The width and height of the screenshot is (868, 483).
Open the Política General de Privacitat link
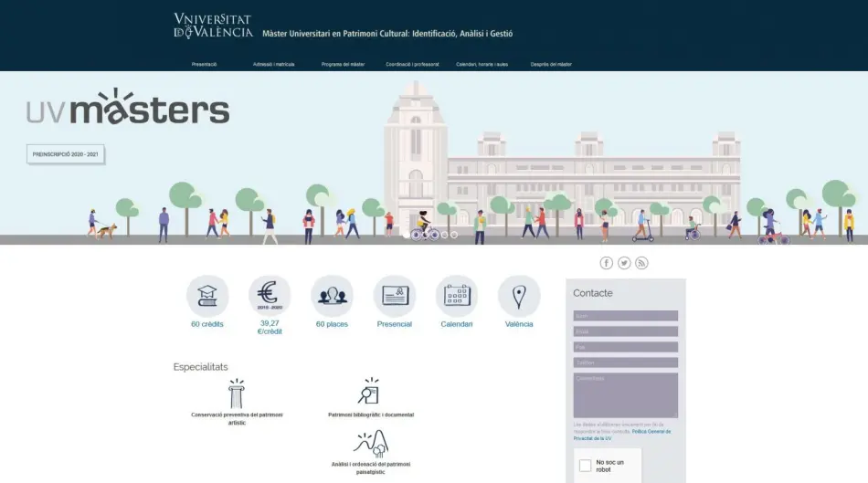[x=609, y=435]
